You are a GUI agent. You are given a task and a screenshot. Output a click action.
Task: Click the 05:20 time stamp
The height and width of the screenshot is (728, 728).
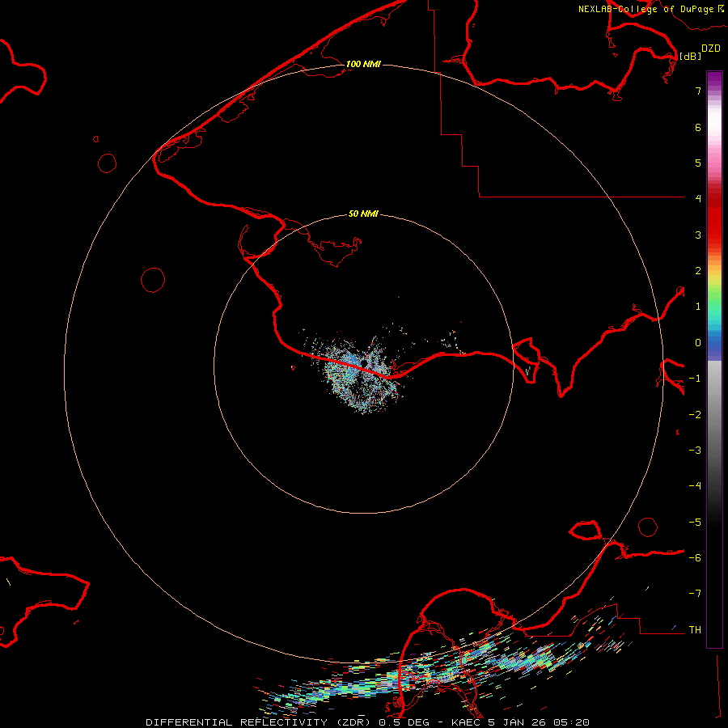[571, 722]
